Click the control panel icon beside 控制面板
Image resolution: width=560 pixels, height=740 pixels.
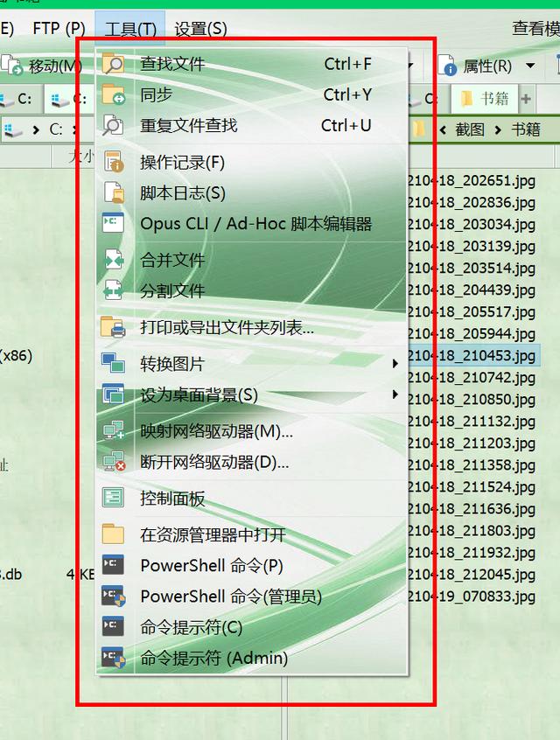113,499
